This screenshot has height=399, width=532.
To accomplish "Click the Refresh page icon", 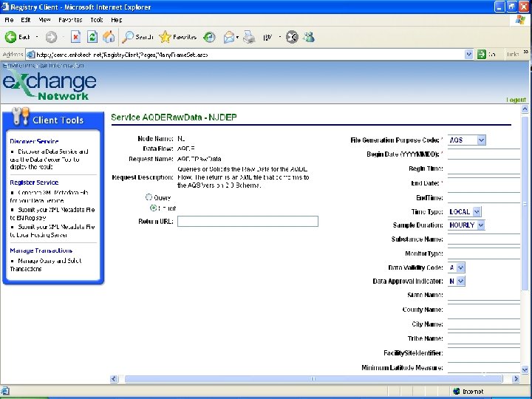I will (x=92, y=37).
